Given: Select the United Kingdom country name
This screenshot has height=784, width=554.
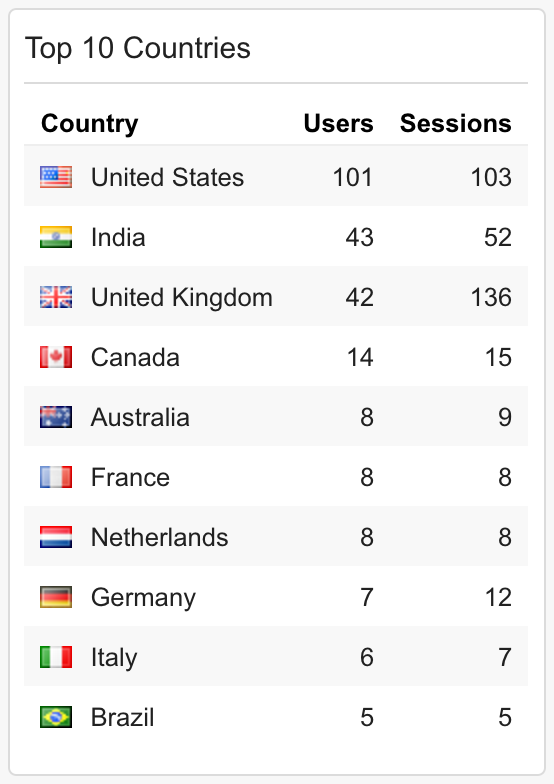Looking at the screenshot, I should 182,298.
